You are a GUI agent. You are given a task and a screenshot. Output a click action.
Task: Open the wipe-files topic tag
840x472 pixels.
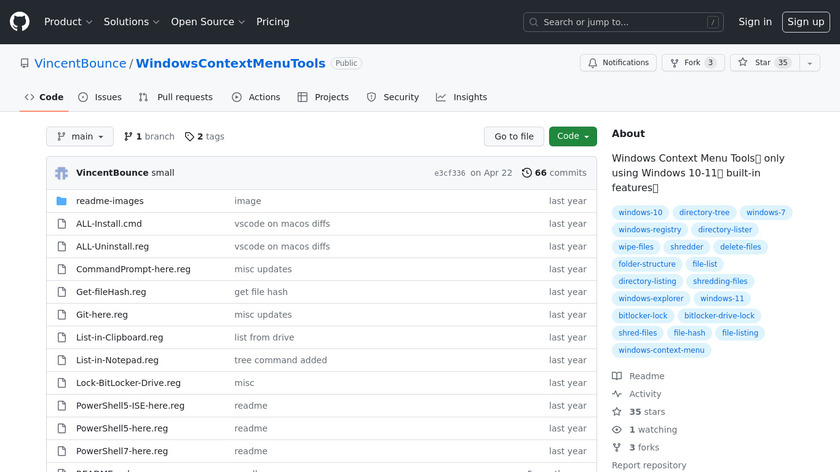tap(636, 247)
